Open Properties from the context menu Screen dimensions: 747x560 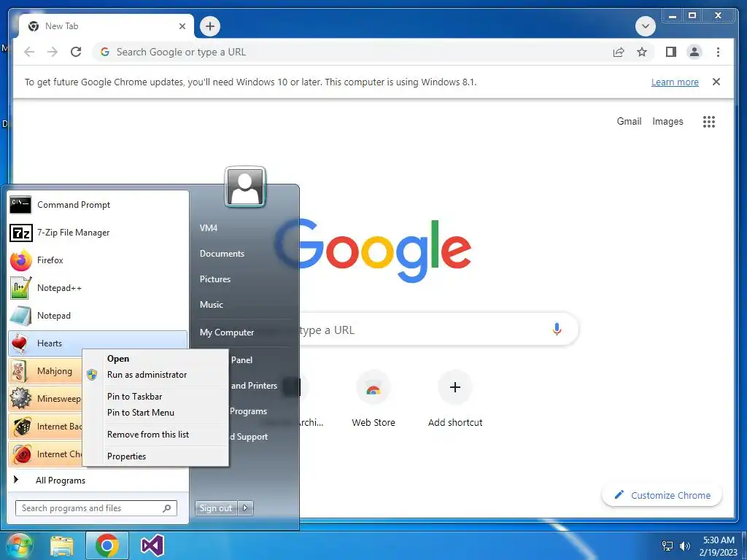(x=127, y=456)
